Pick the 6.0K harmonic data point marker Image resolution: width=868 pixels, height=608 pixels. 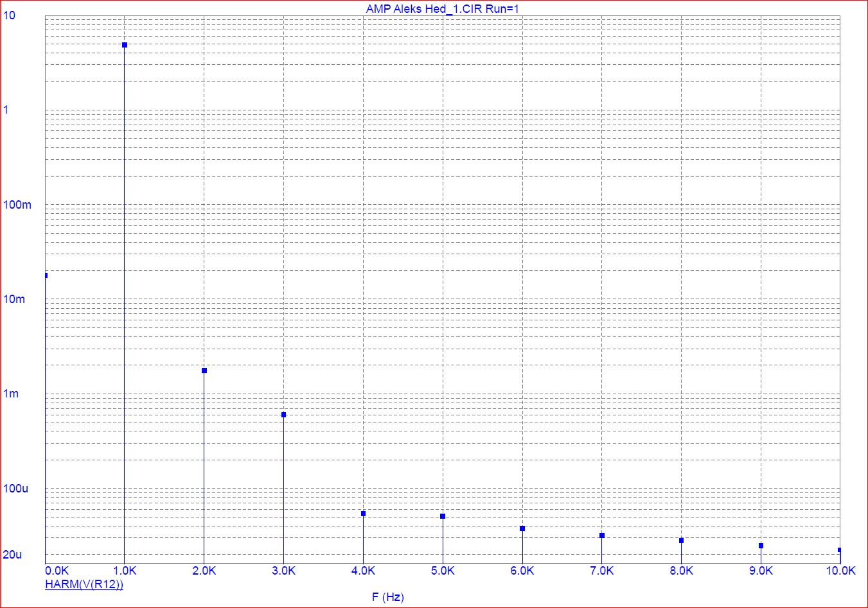point(522,528)
